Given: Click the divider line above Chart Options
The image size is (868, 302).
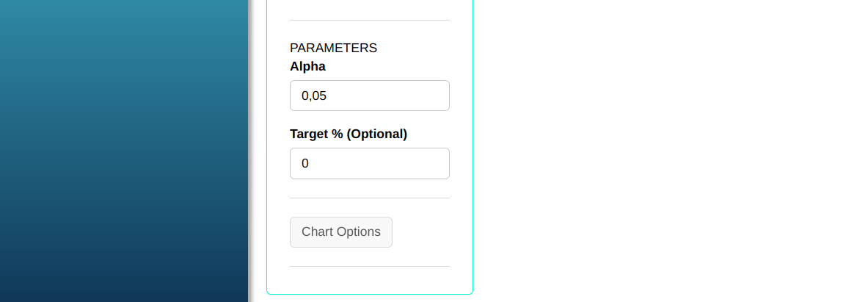Looking at the screenshot, I should [x=369, y=198].
